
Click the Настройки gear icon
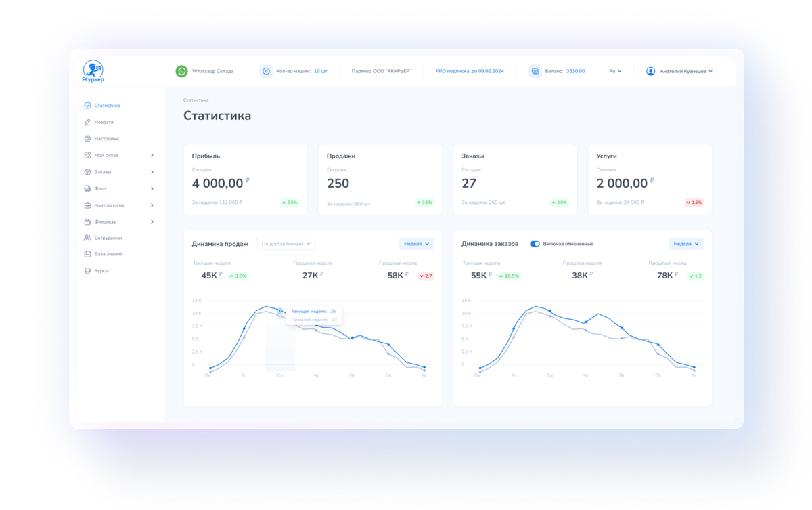tap(87, 139)
